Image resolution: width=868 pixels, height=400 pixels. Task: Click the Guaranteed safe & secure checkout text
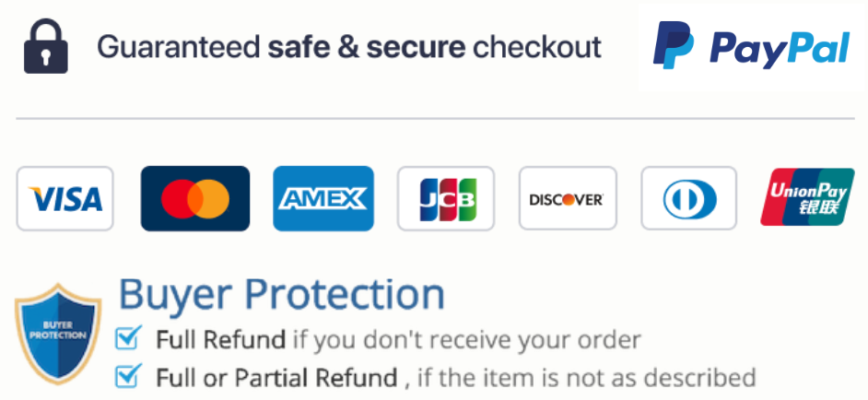coord(349,47)
